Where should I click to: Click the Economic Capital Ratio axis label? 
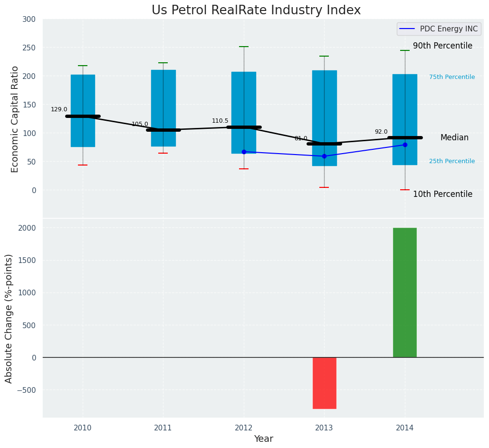point(15,119)
